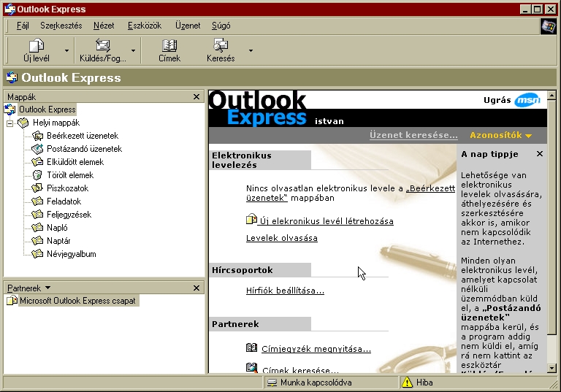Open the Törölt elemek deleted items folder
561x392 pixels.
[x=69, y=175]
